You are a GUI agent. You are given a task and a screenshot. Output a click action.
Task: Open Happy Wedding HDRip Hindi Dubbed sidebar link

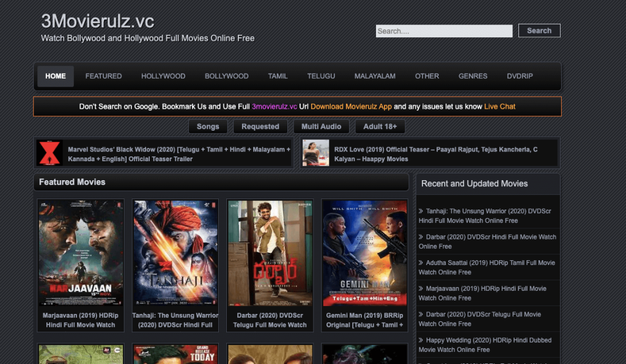click(485, 345)
